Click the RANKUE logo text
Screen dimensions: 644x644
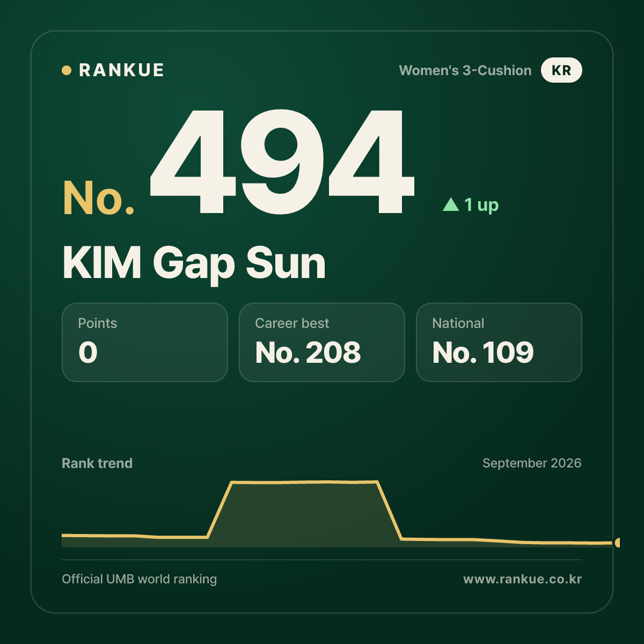(x=121, y=70)
